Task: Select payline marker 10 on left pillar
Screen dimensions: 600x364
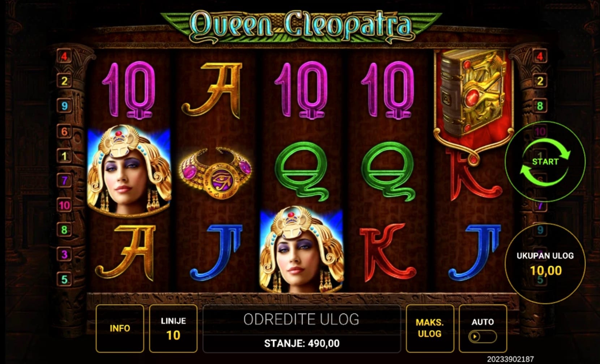Action: 64,205
